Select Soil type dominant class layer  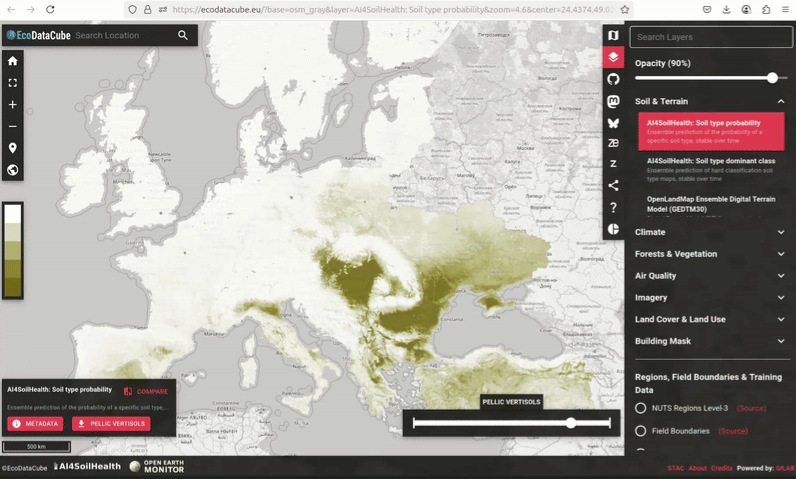click(x=711, y=169)
